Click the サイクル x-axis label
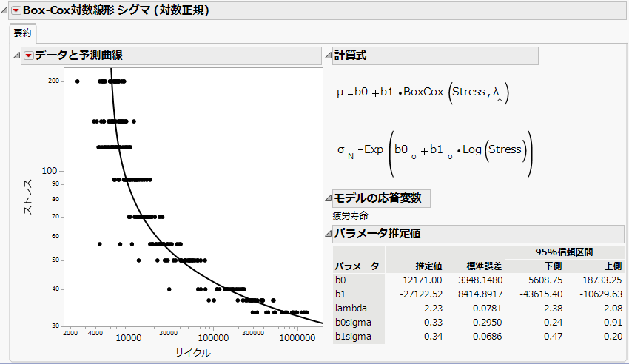This screenshot has width=629, height=364. tap(193, 353)
